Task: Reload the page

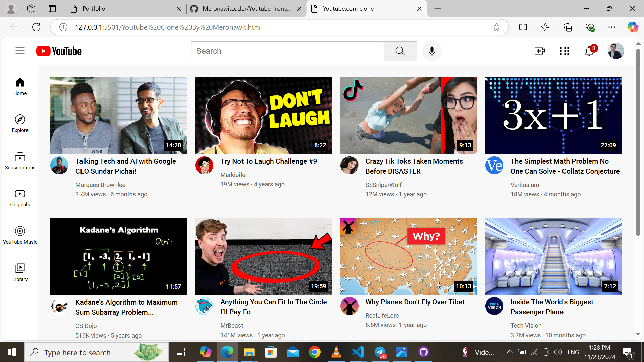Action: tap(36, 27)
